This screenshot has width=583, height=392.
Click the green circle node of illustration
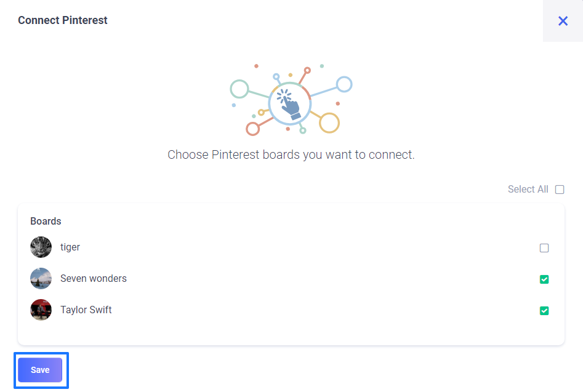(x=239, y=89)
